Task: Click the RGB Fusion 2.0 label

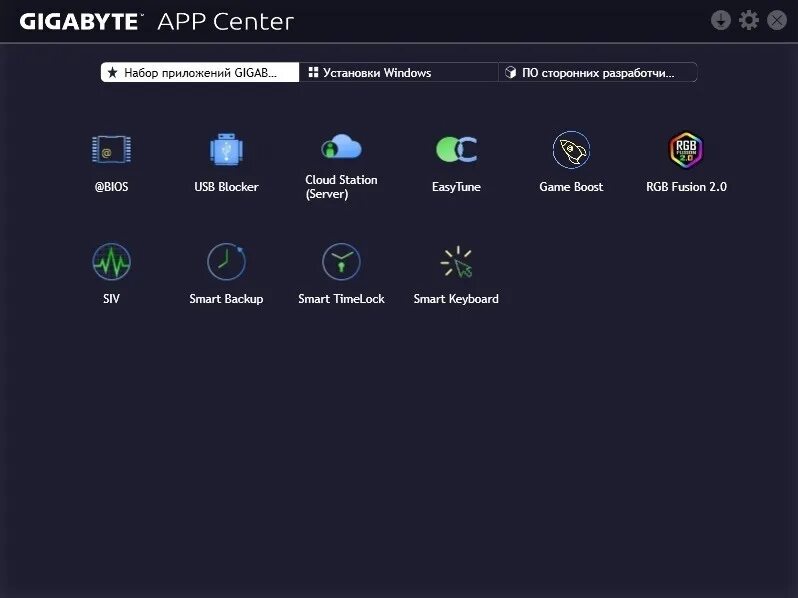Action: pos(686,187)
